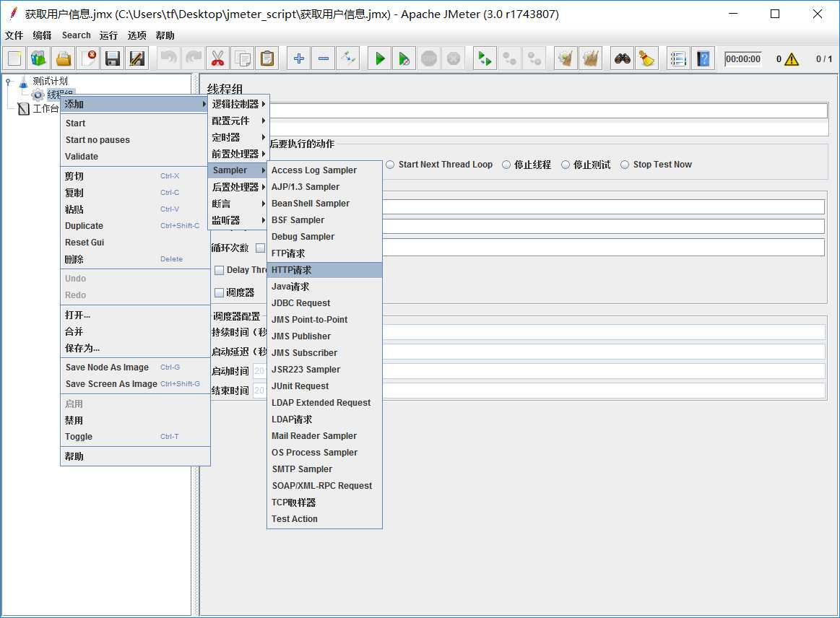Expand the 断言 submenu

tap(238, 204)
